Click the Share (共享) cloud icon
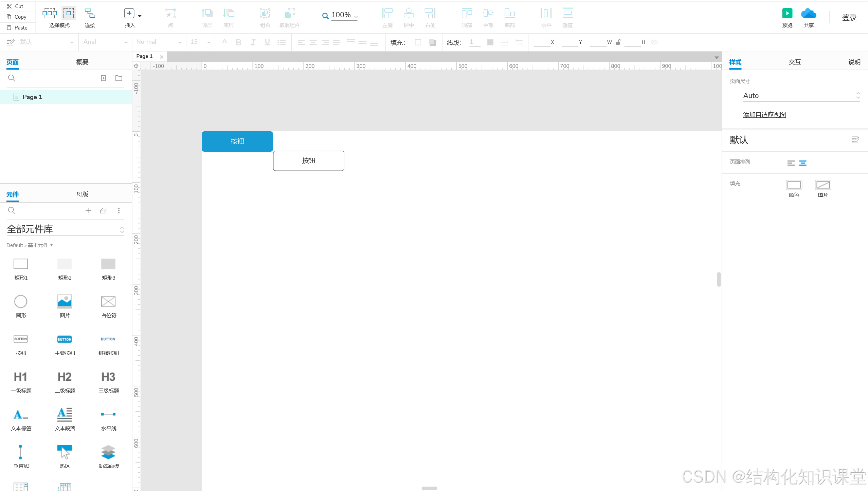Image resolution: width=868 pixels, height=491 pixels. coord(808,14)
